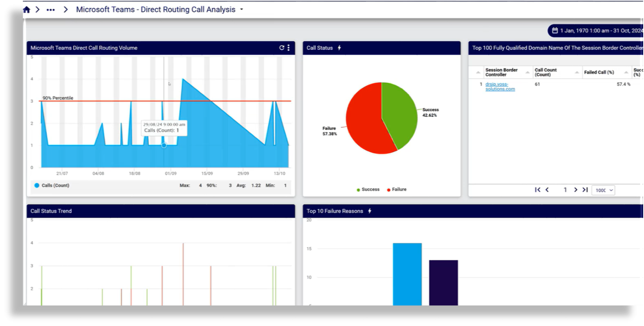Screen dimensions: 644x326
Task: Expand the first breadcrumb chevron after home
Action: tap(37, 9)
